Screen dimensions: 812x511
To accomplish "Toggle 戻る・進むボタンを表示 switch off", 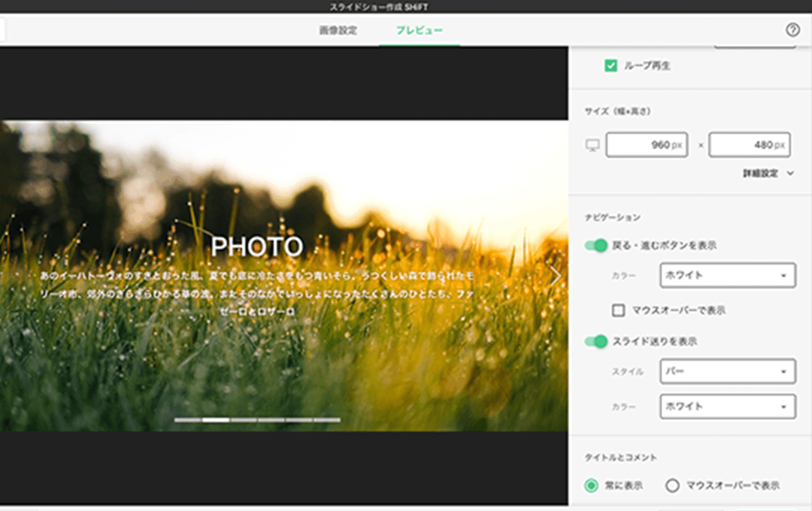I will point(596,246).
